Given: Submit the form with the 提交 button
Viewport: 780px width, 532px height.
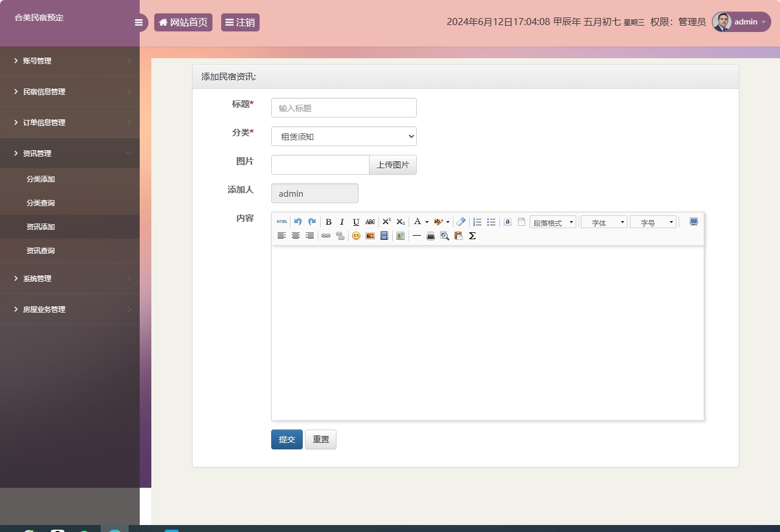Looking at the screenshot, I should [x=286, y=439].
